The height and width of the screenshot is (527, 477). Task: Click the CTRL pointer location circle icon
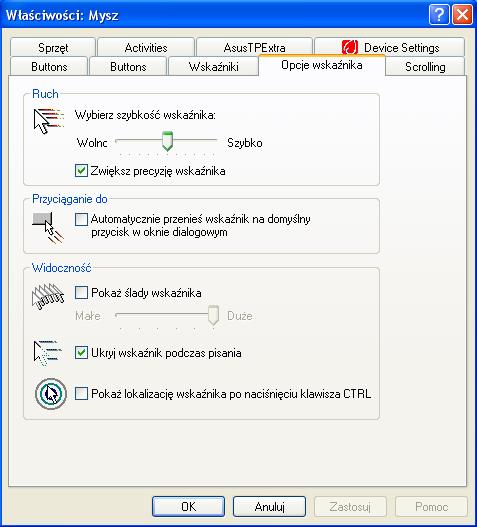(51, 394)
